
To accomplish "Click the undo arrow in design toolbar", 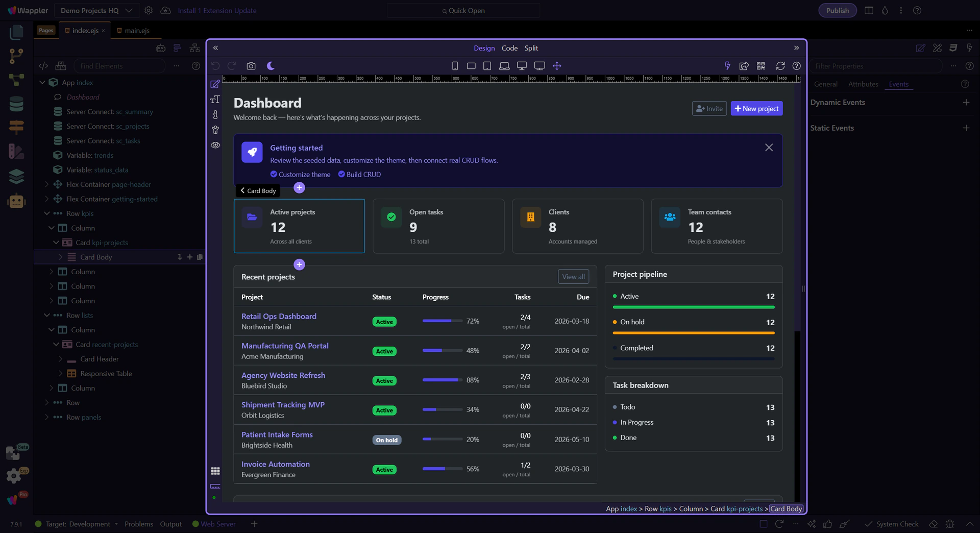I will 215,66.
